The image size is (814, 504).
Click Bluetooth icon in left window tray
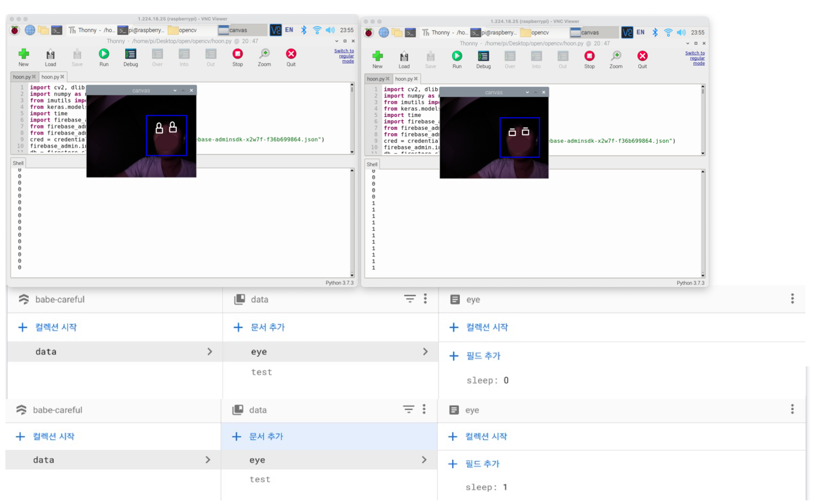304,30
